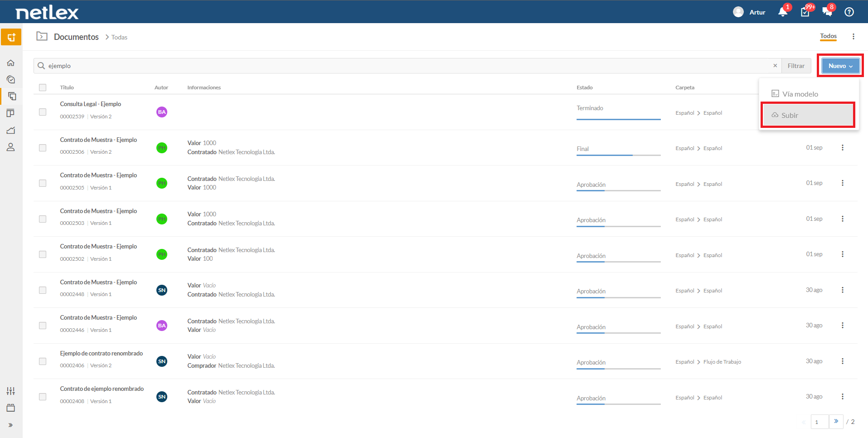Check the checkbox for Ejemplo de contrato renombrado
Viewport: 868px width, 438px height.
[43, 361]
